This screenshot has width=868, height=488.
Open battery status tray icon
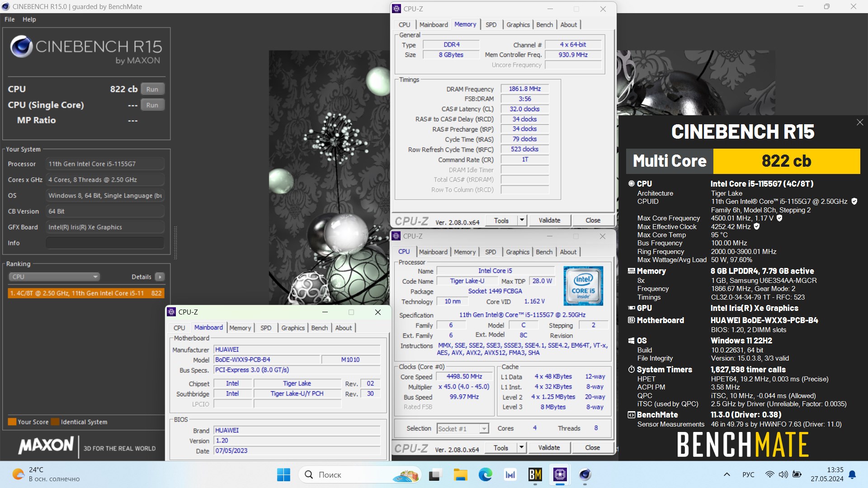(797, 474)
